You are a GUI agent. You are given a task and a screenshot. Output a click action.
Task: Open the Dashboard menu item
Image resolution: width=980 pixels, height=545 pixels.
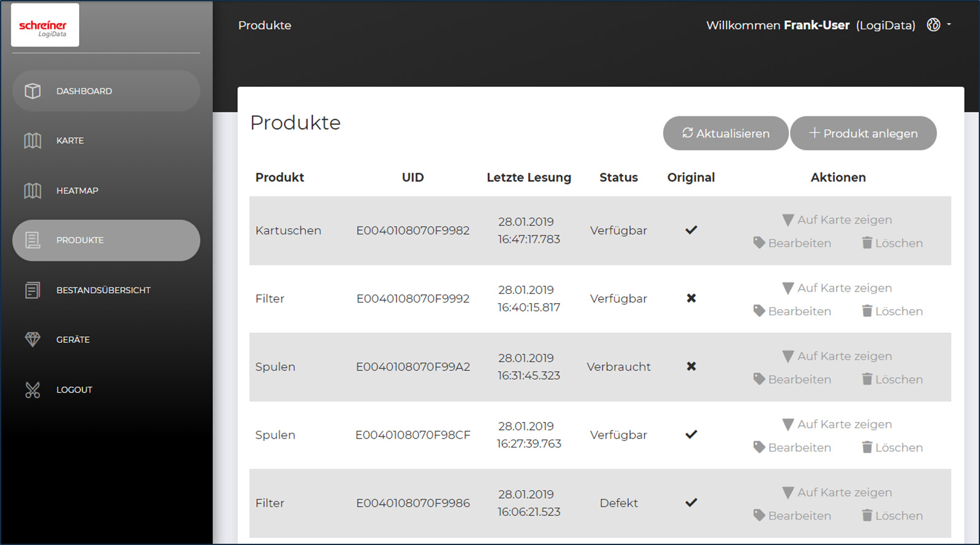click(106, 91)
